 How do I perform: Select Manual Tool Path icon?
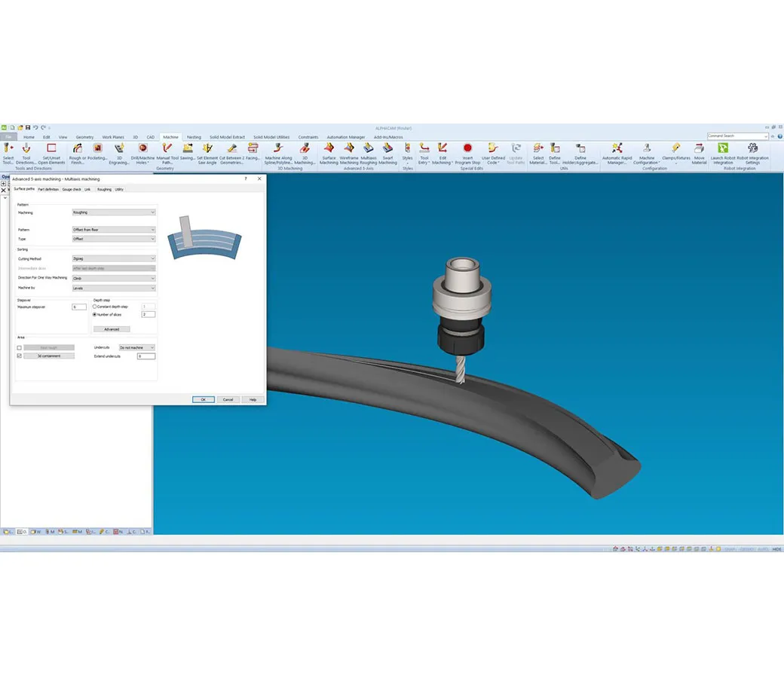click(x=167, y=153)
